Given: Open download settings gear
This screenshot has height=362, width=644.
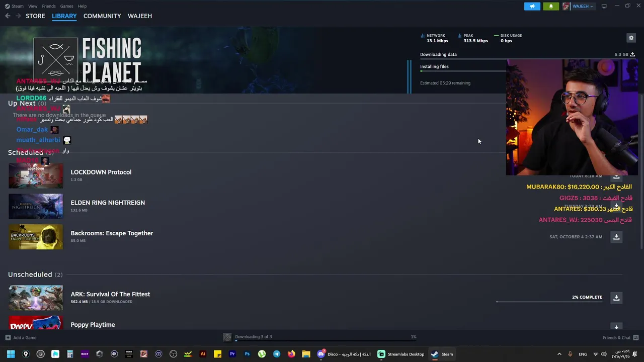Looking at the screenshot, I should [631, 38].
